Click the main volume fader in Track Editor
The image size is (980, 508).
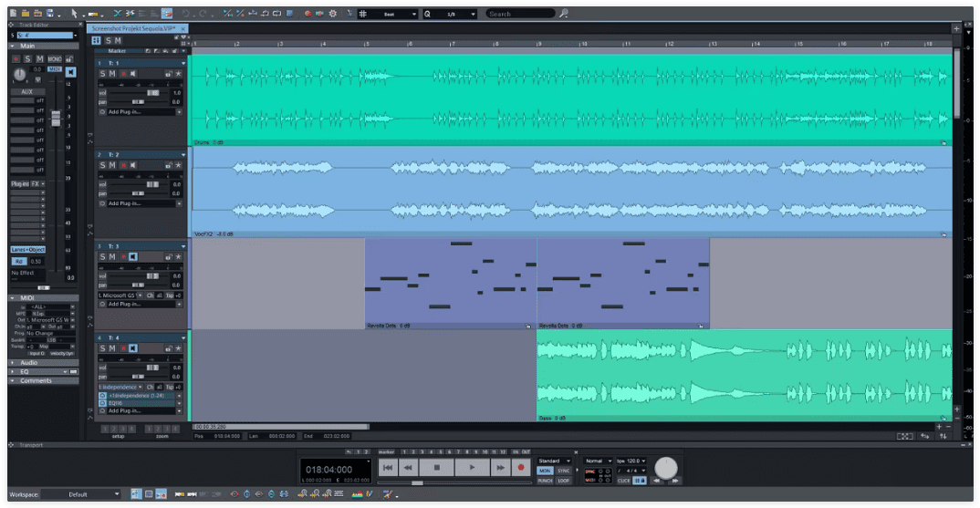pos(56,118)
